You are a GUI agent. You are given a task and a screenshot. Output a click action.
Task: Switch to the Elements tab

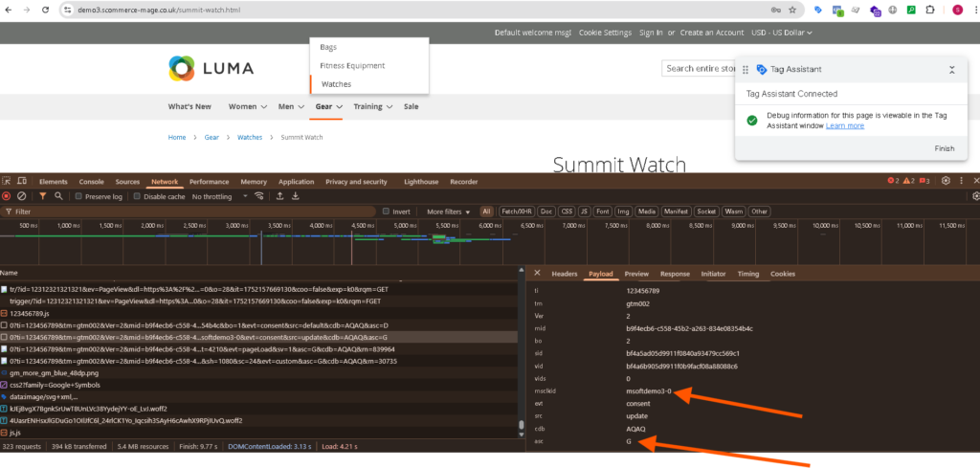pyautogui.click(x=54, y=182)
